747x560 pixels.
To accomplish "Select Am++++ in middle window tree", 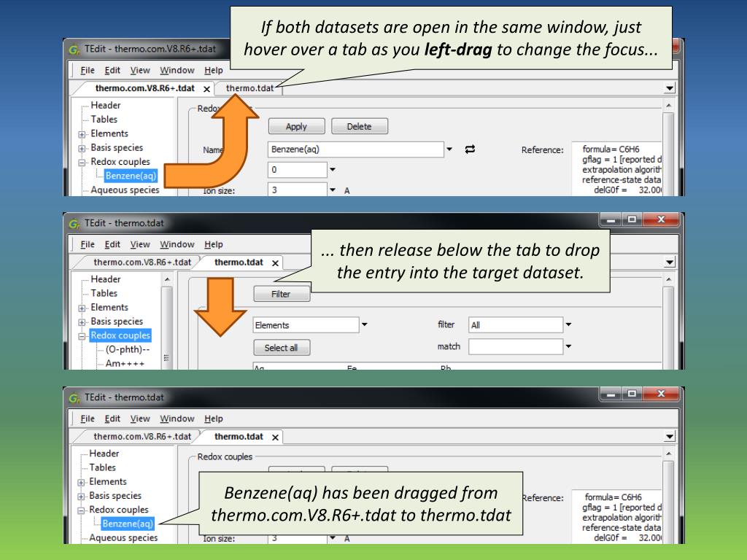I will click(125, 363).
